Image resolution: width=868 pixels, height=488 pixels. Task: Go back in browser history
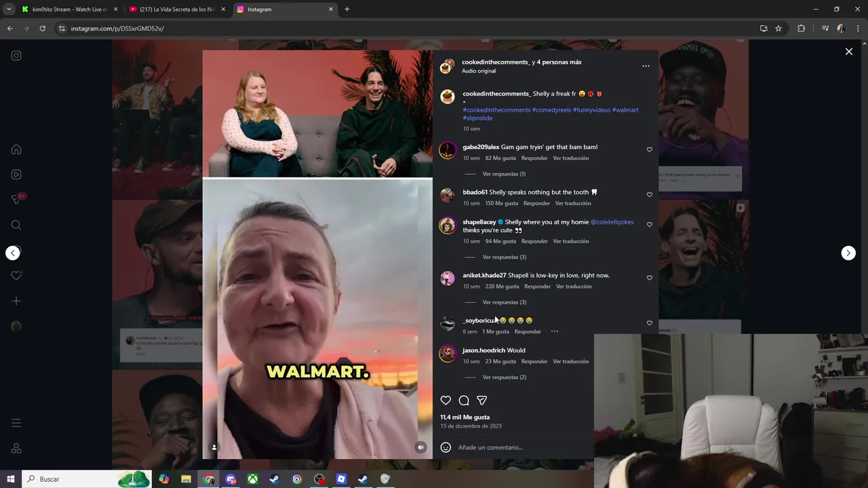tap(9, 28)
